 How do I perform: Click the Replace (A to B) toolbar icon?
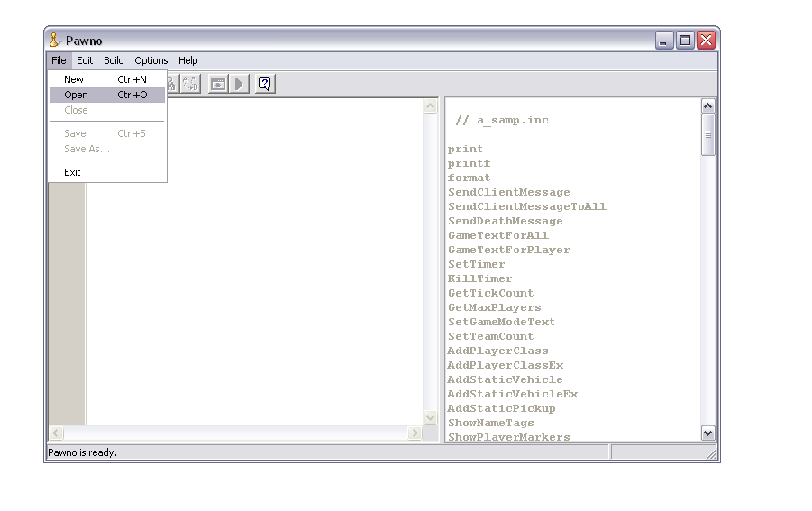pyautogui.click(x=190, y=84)
